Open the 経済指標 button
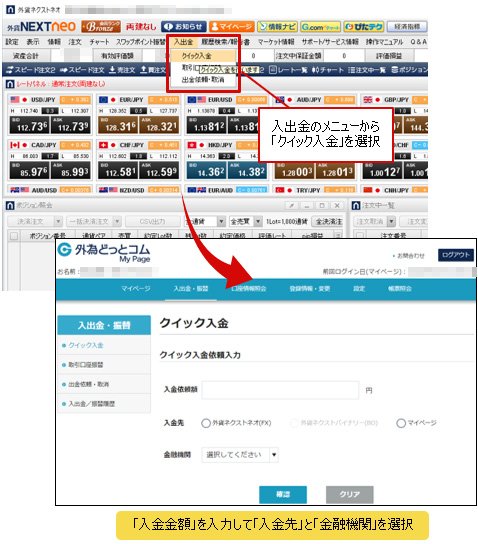 point(407,27)
